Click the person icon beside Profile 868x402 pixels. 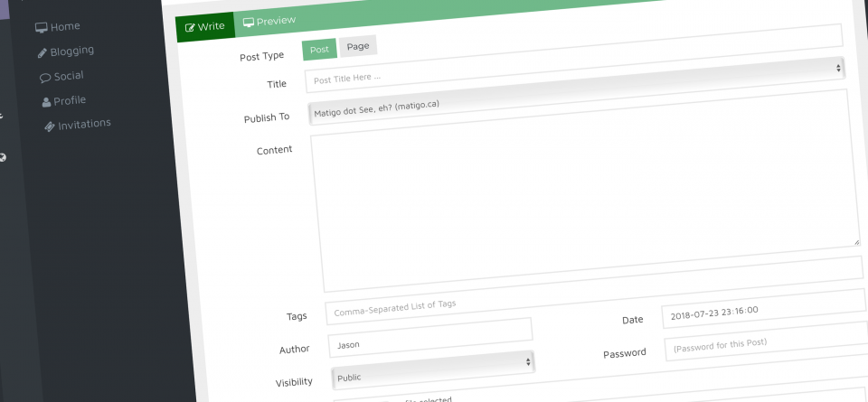point(47,102)
